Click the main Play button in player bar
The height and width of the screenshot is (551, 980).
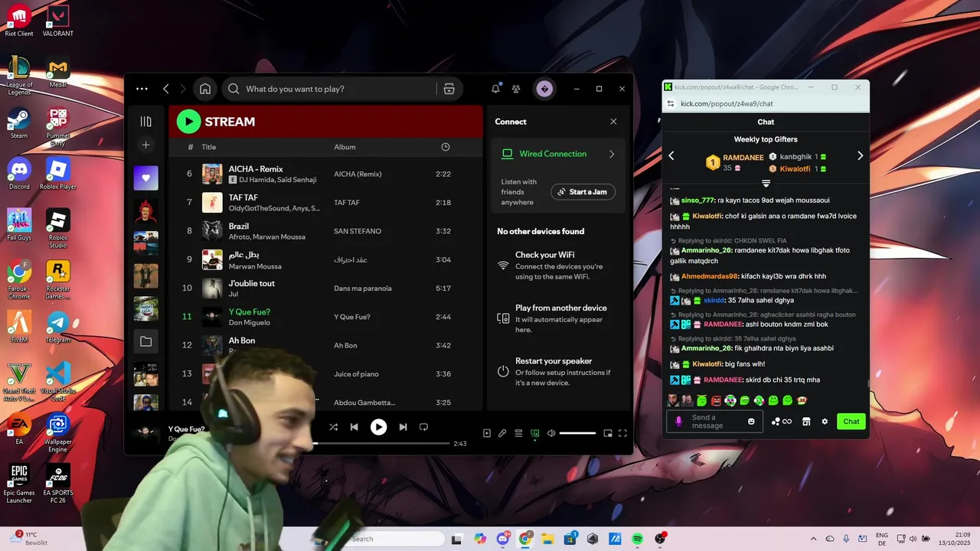tap(378, 427)
